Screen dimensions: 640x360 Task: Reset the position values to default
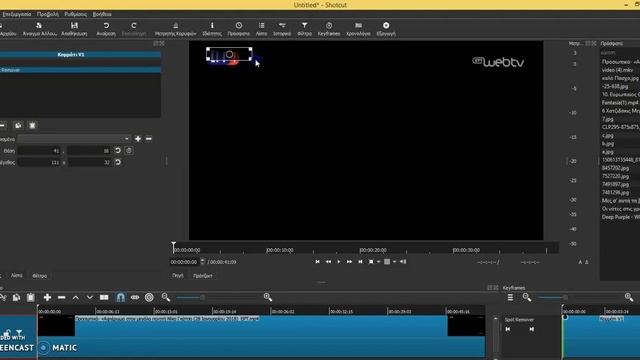[x=118, y=150]
